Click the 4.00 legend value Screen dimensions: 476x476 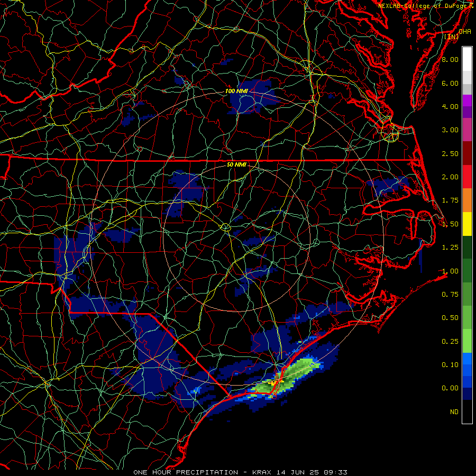point(450,106)
